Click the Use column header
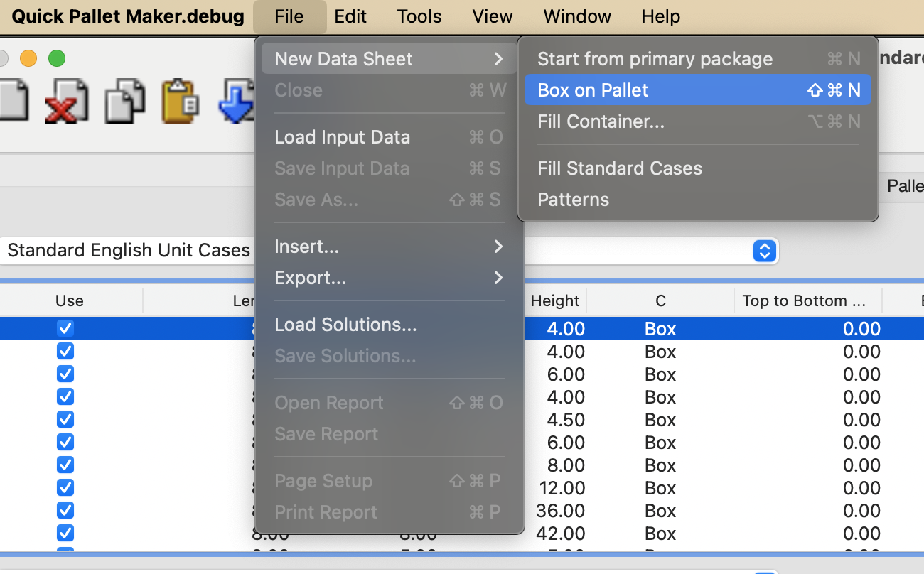 [x=70, y=300]
